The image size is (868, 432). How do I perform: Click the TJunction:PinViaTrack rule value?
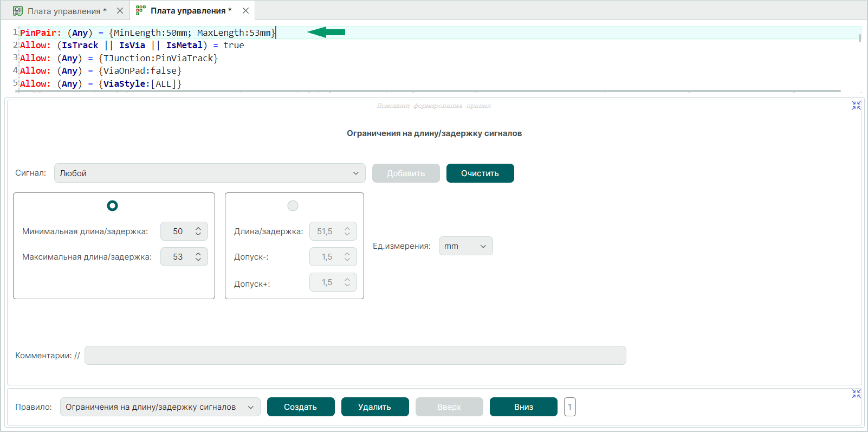[x=158, y=59]
